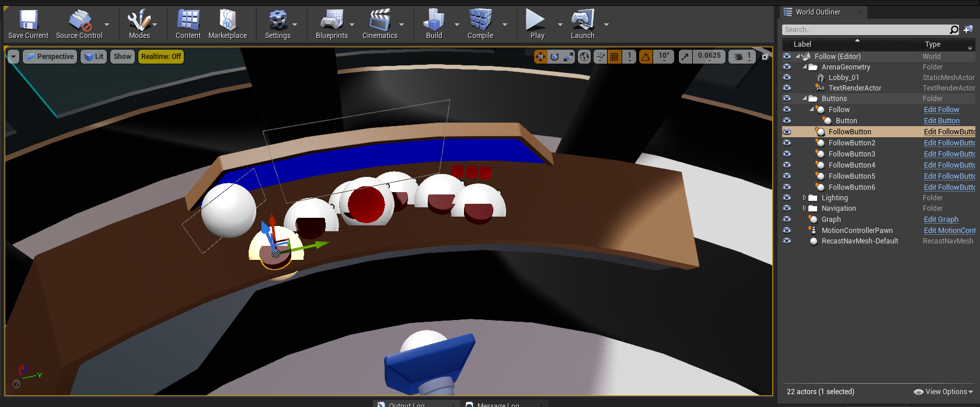Viewport: 980px width, 407px height.
Task: Open the Perspective viewport mode menu
Action: pos(50,57)
